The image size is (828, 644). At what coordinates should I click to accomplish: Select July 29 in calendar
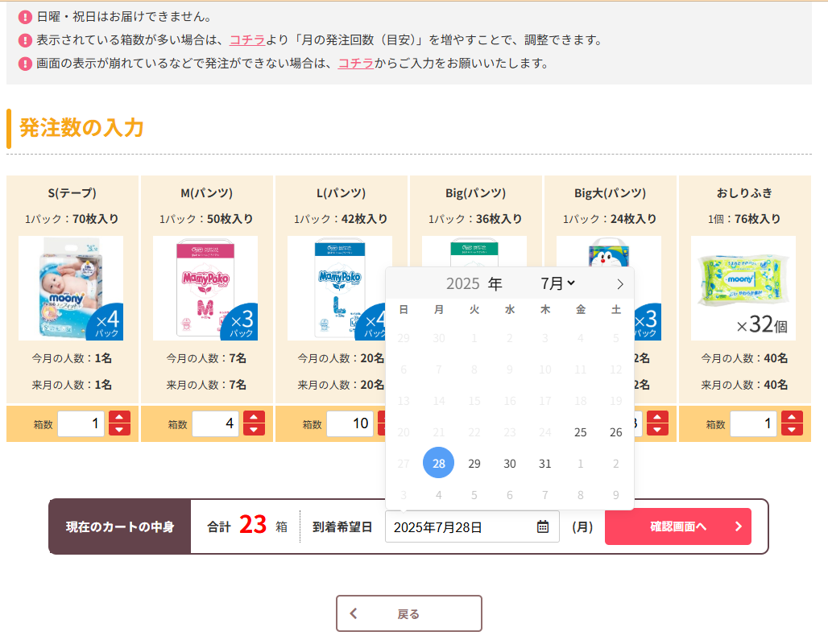point(474,464)
